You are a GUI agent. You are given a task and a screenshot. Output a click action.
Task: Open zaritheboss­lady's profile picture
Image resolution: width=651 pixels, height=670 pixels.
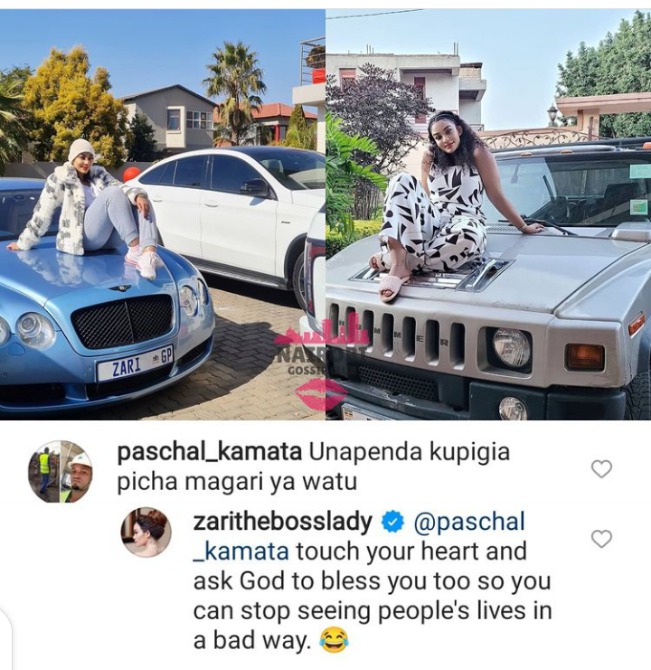pyautogui.click(x=146, y=532)
